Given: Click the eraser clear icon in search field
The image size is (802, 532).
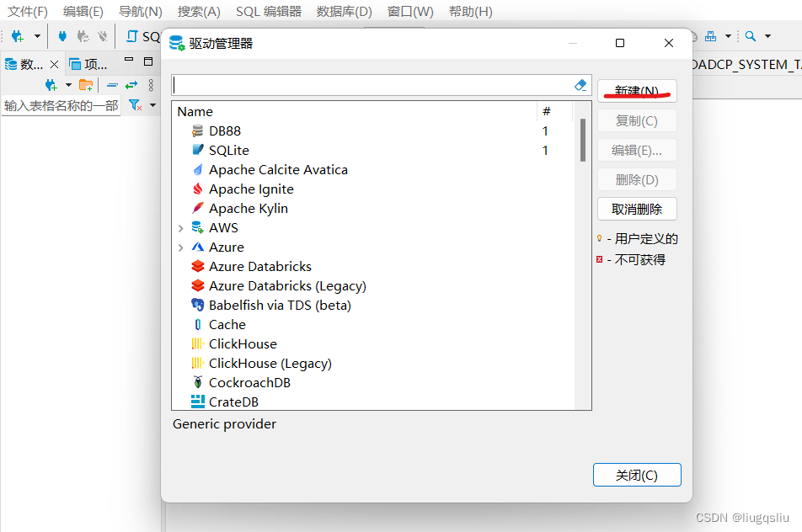Looking at the screenshot, I should [580, 85].
